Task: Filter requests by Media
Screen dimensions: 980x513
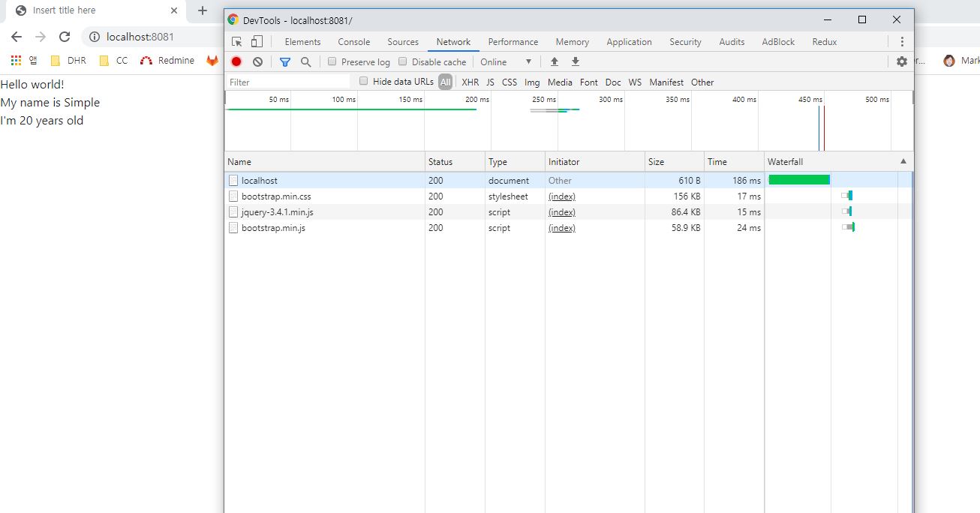Action: click(560, 82)
